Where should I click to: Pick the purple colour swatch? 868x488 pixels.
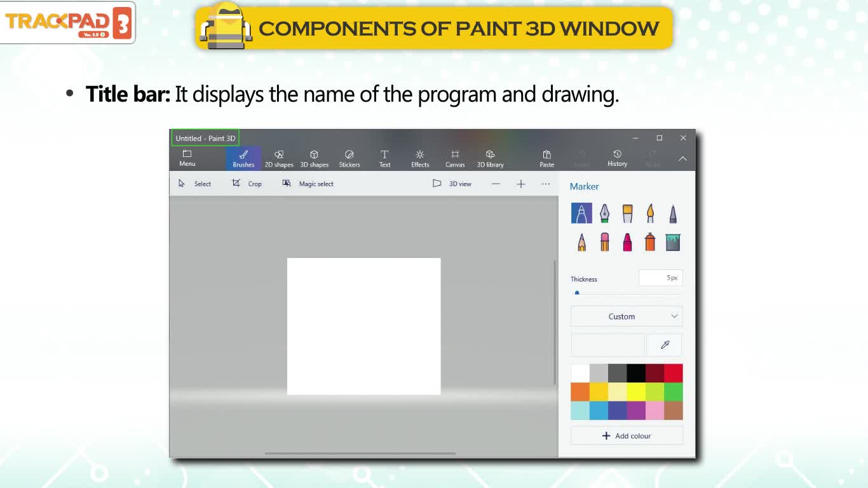pyautogui.click(x=636, y=410)
